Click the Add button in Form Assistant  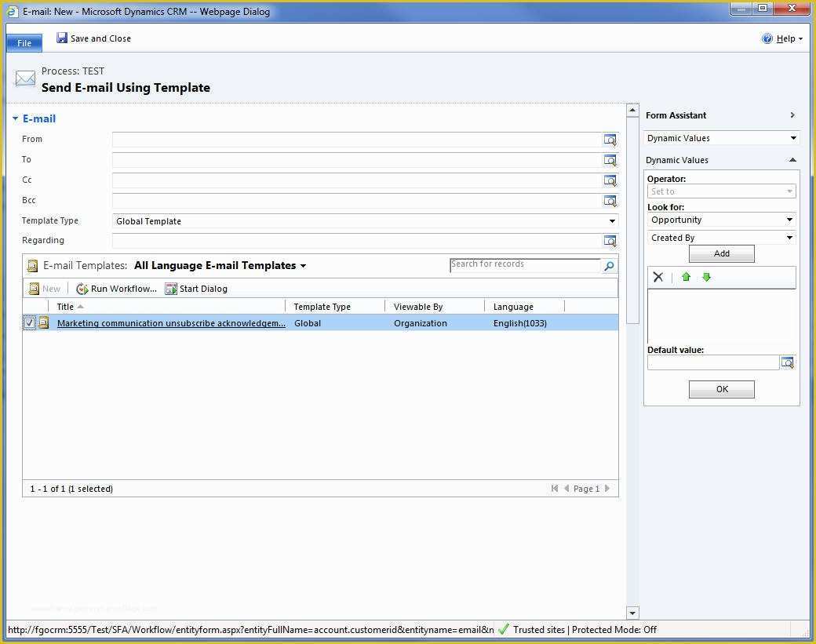[x=721, y=253]
